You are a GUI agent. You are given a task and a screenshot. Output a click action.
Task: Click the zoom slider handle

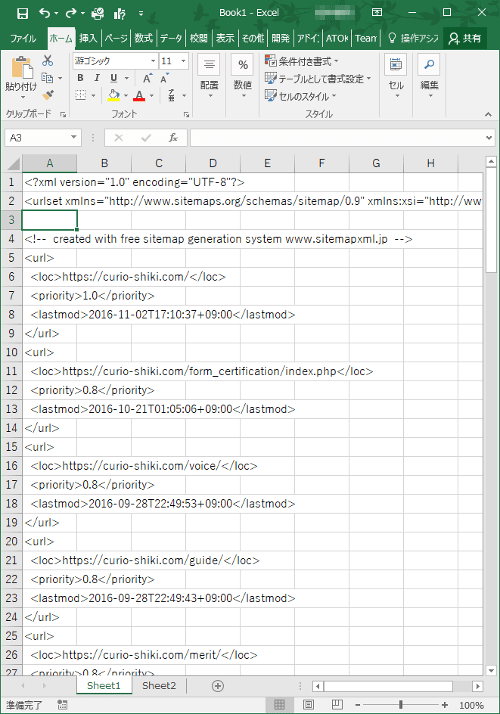401,705
